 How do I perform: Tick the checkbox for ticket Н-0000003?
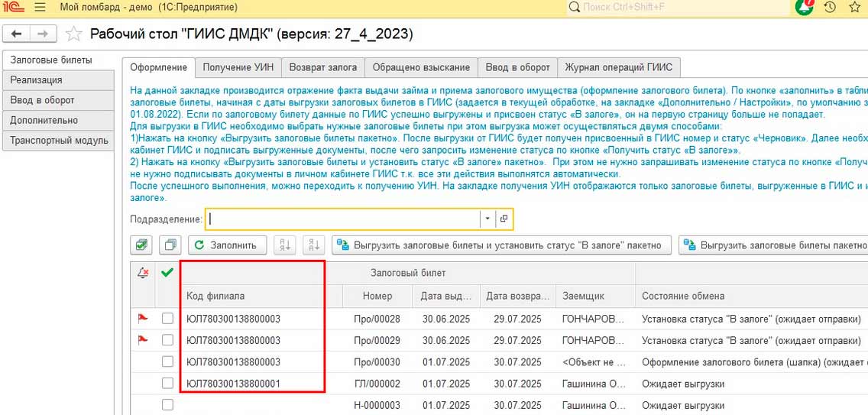167,405
